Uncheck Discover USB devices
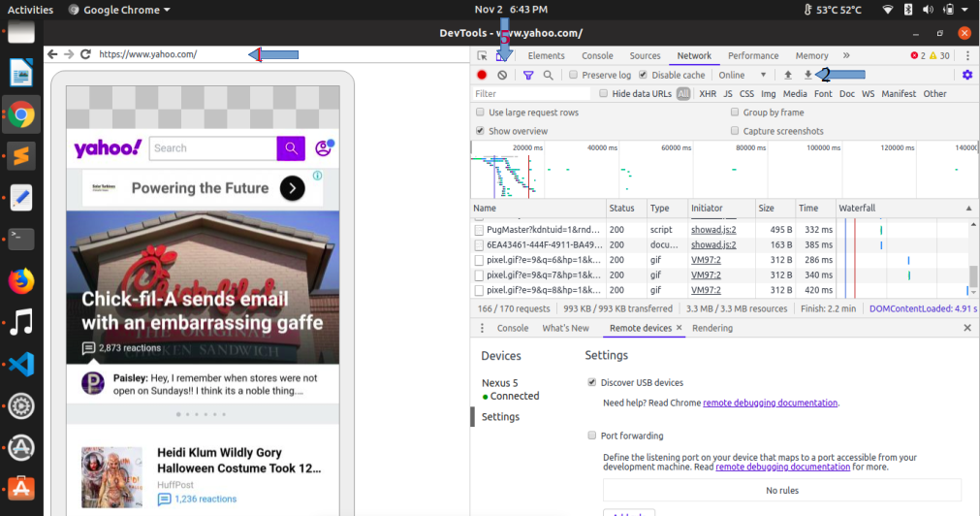This screenshot has height=516, width=980. pyautogui.click(x=592, y=382)
